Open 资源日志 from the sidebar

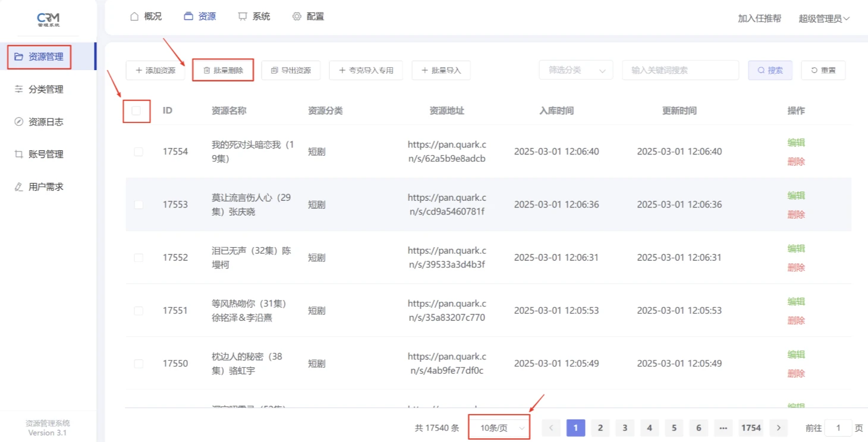pyautogui.click(x=17, y=121)
